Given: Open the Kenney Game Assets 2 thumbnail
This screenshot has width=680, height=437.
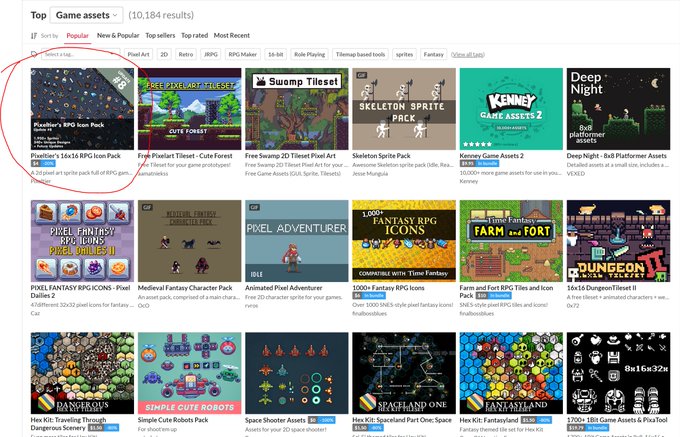Looking at the screenshot, I should tap(511, 109).
